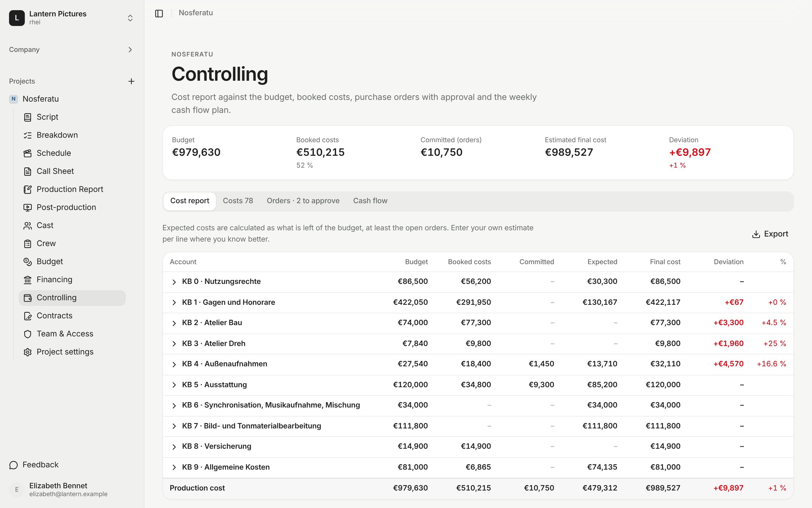Image resolution: width=812 pixels, height=508 pixels.
Task: Expand KB 2 Atelier Bau row
Action: tap(174, 323)
